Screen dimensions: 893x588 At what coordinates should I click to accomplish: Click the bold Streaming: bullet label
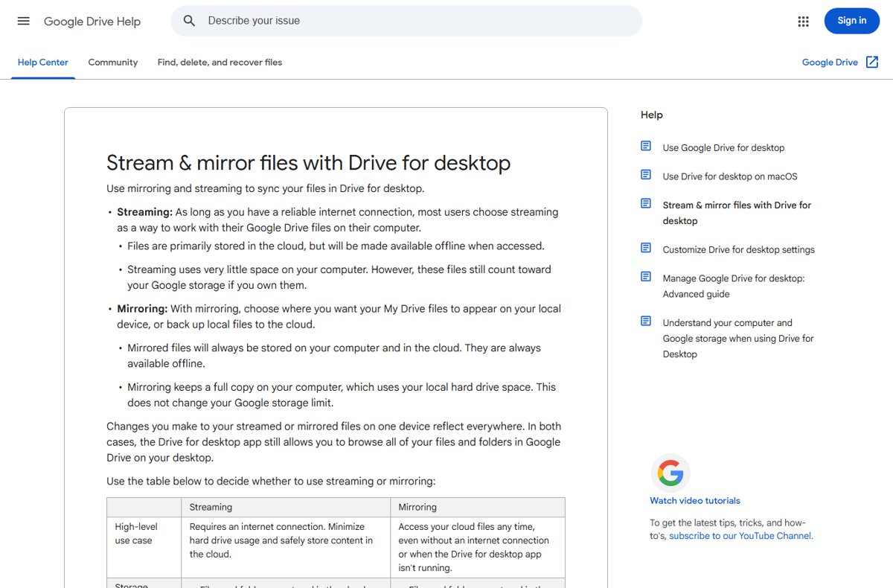pyautogui.click(x=144, y=212)
